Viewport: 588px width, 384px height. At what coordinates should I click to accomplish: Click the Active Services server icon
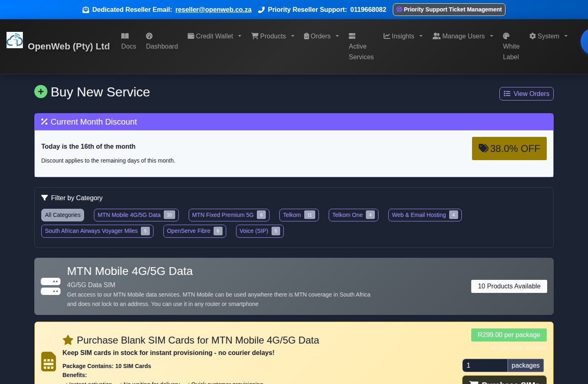(x=352, y=36)
